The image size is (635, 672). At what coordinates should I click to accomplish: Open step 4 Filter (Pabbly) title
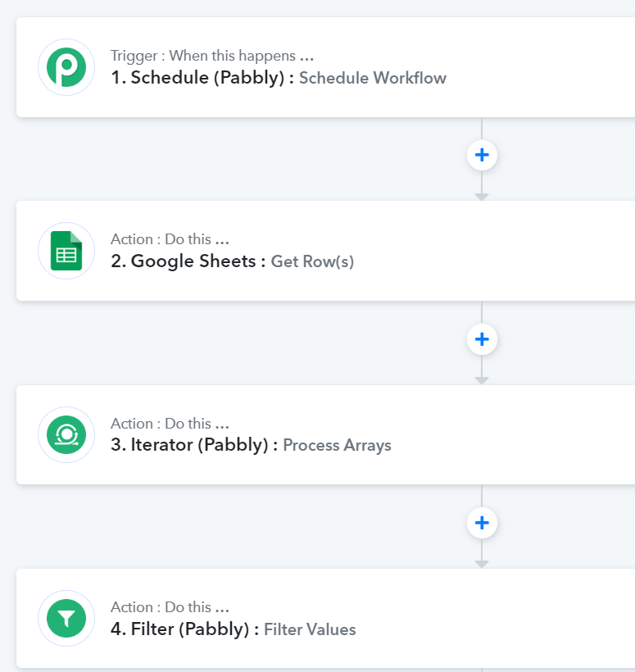(x=184, y=629)
